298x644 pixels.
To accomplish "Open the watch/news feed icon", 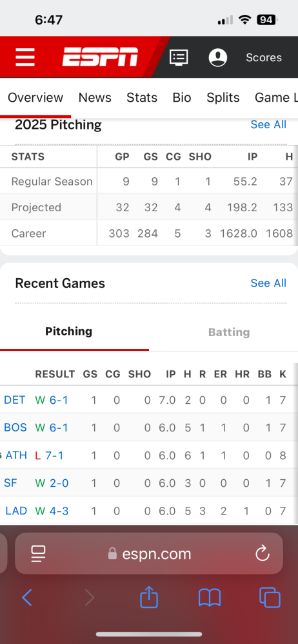I will point(179,57).
